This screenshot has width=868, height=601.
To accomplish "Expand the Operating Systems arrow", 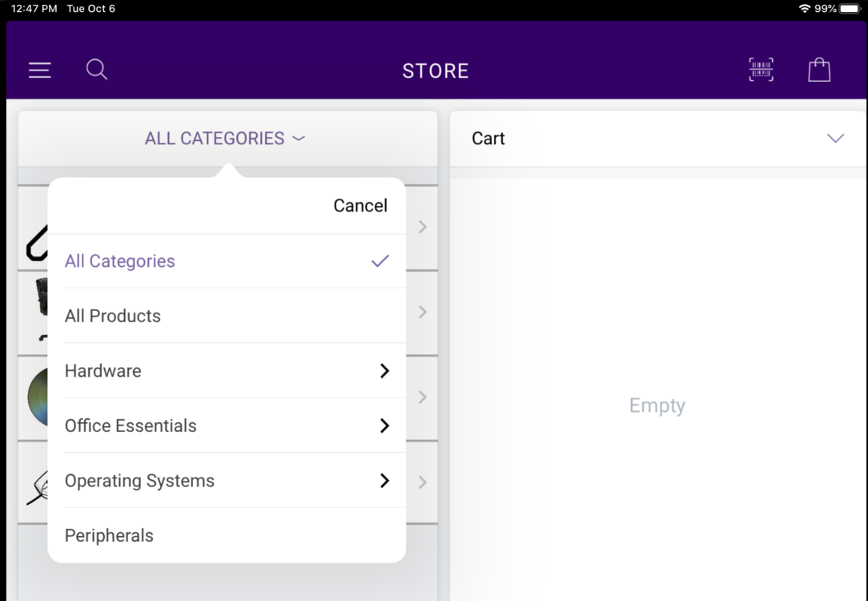I will tap(384, 481).
